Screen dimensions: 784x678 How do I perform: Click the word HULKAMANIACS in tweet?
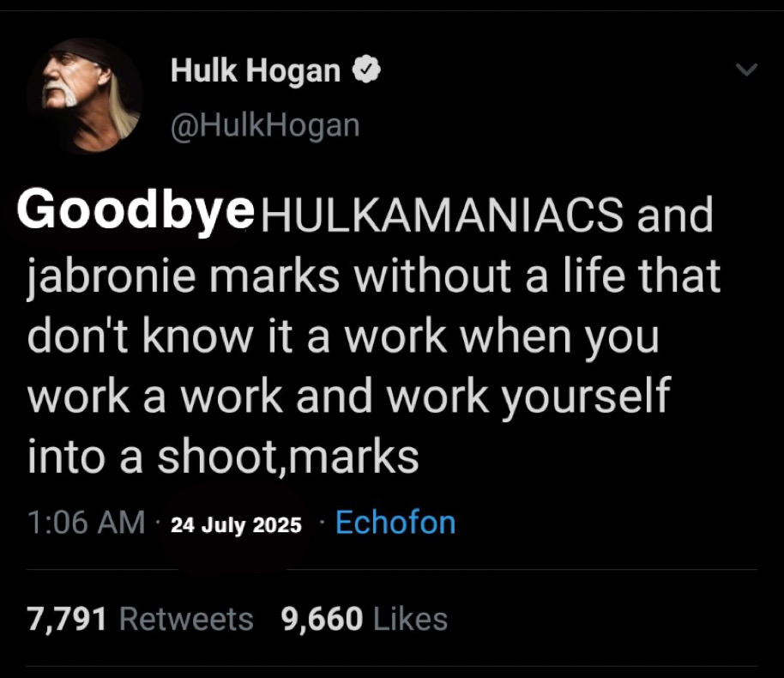[441, 215]
